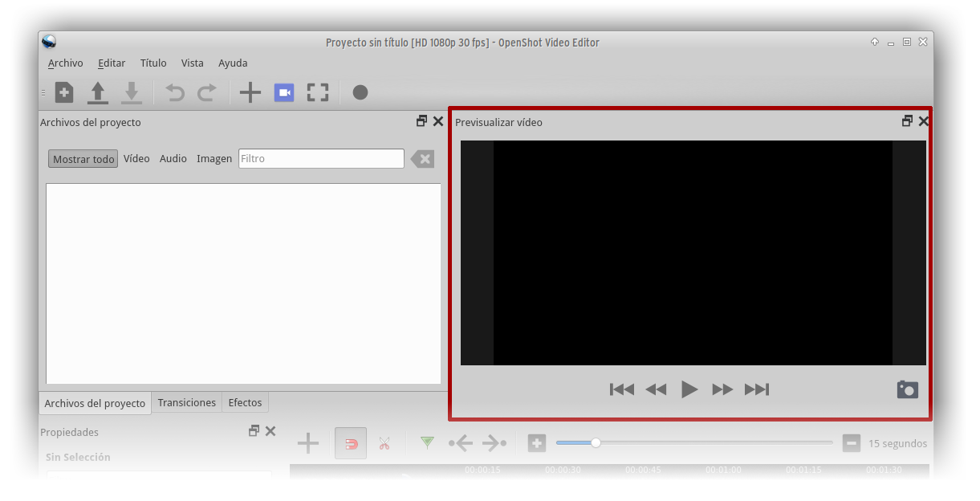The height and width of the screenshot is (501, 980).
Task: Toggle timeline snapping magnet
Action: tap(351, 443)
